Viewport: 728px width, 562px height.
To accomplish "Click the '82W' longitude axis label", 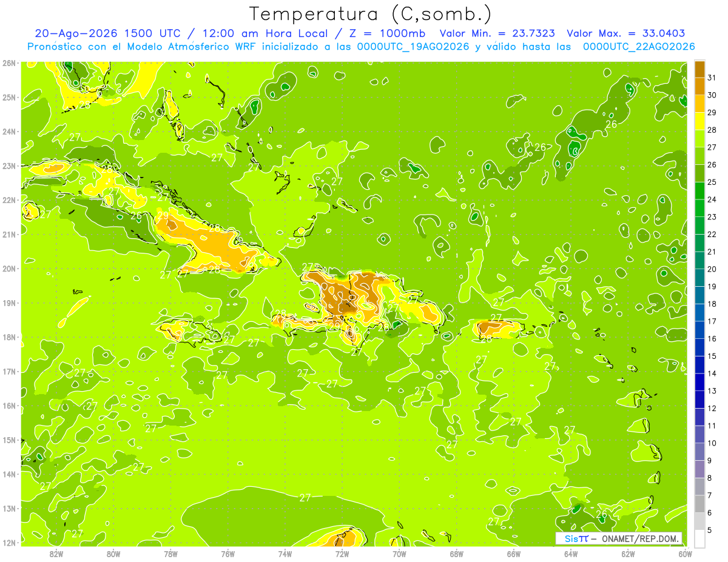I will point(56,554).
